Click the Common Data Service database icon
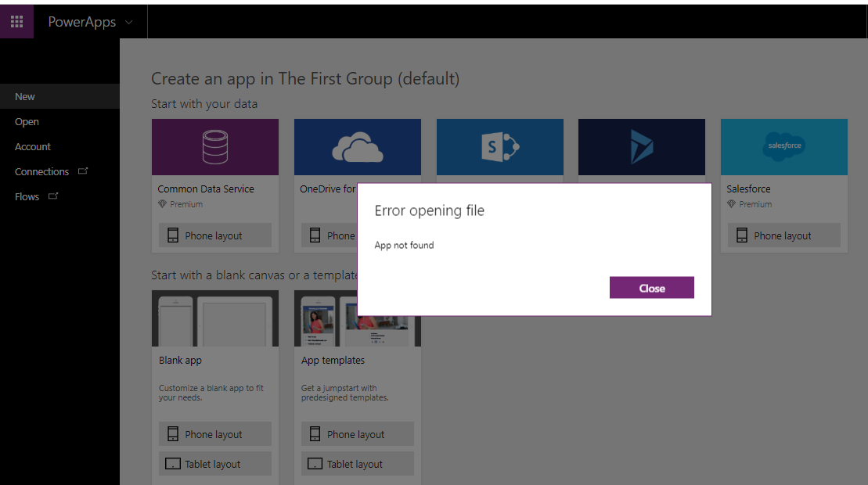Viewport: 868px width, 485px height. click(x=214, y=147)
